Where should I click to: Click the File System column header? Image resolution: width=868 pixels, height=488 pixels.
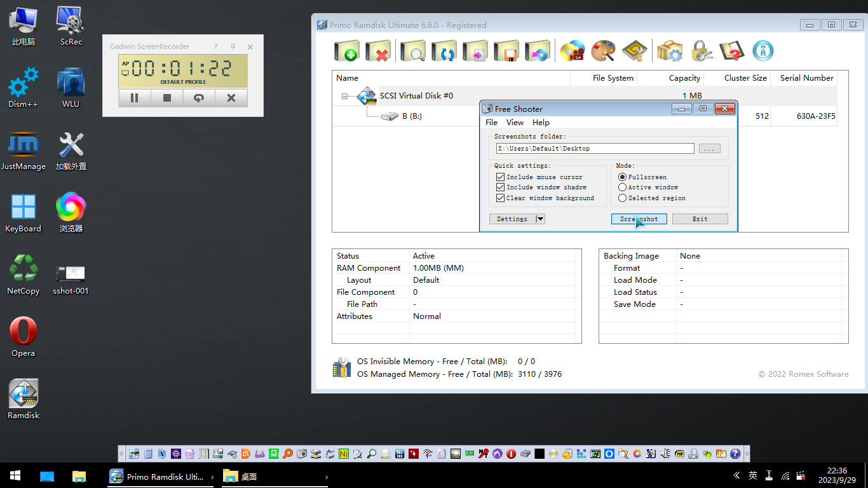(x=604, y=78)
